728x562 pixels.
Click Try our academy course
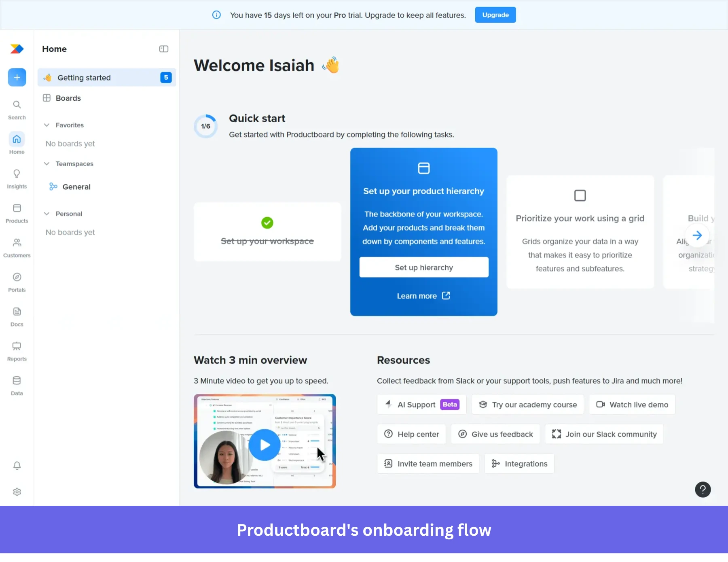click(528, 405)
